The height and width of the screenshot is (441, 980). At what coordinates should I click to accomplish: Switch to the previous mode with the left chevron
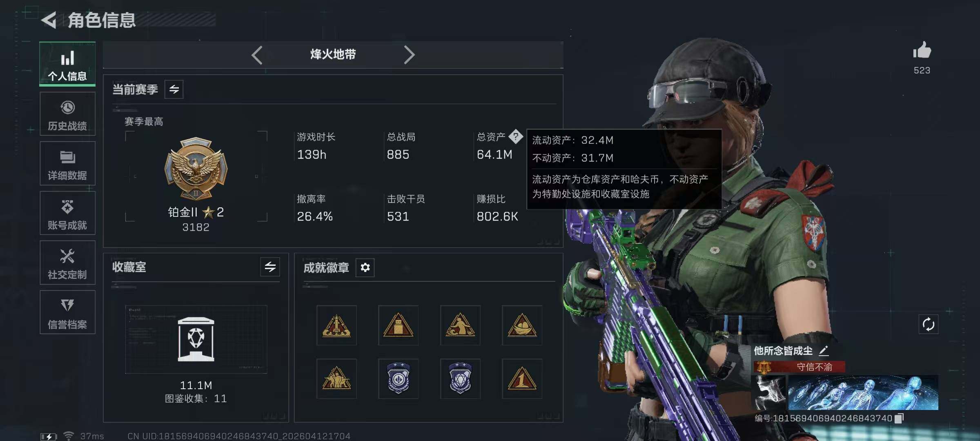(x=257, y=55)
